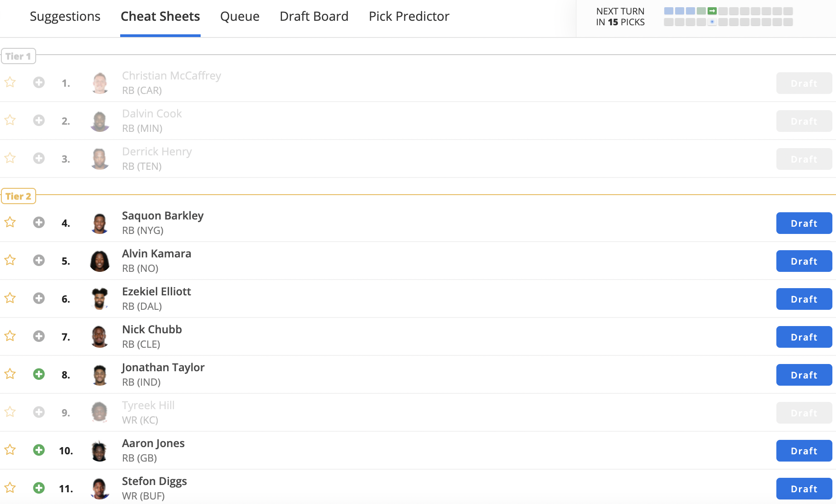Click disabled Draft button for Christian McCaffrey
The image size is (836, 504).
click(x=804, y=83)
